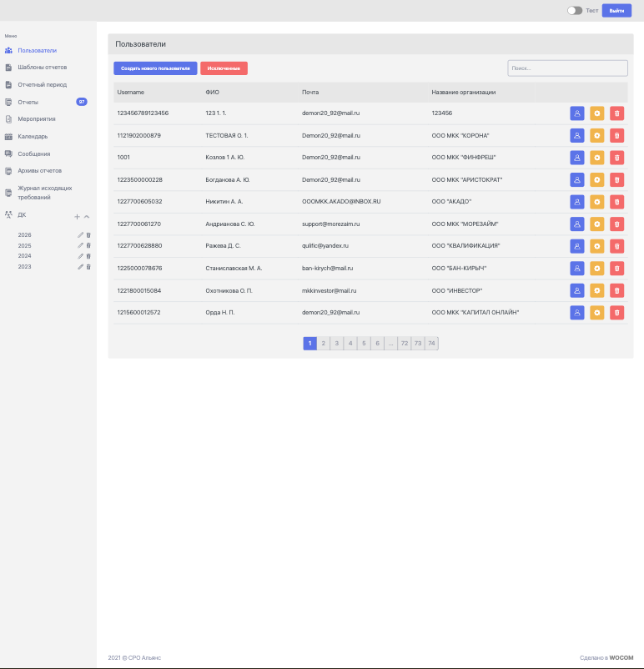
Task: Open profile icon for ООО МКК "МОРЕЗАЙМ" row
Action: pyautogui.click(x=577, y=224)
